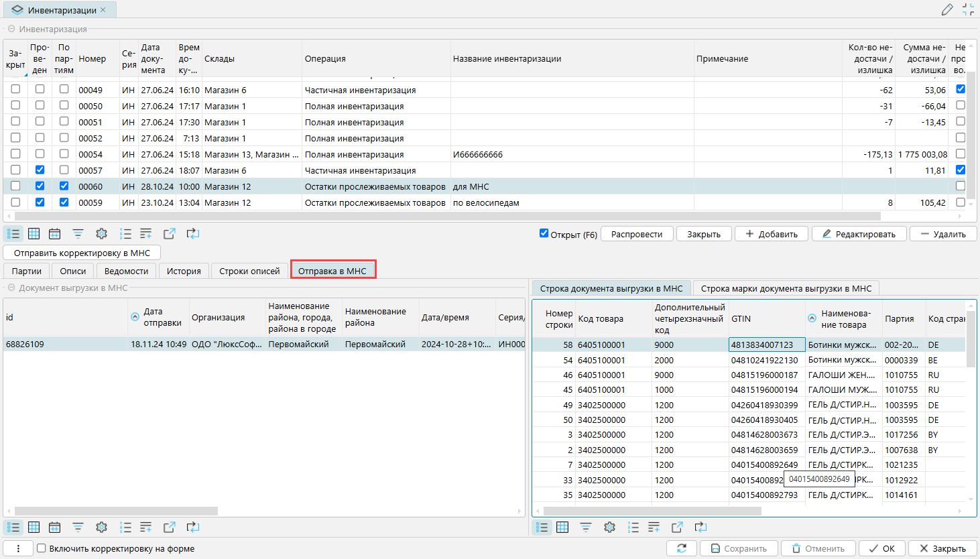This screenshot has height=559, width=980.
Task: Toggle the Открыт (F6) checkbox
Action: point(544,233)
